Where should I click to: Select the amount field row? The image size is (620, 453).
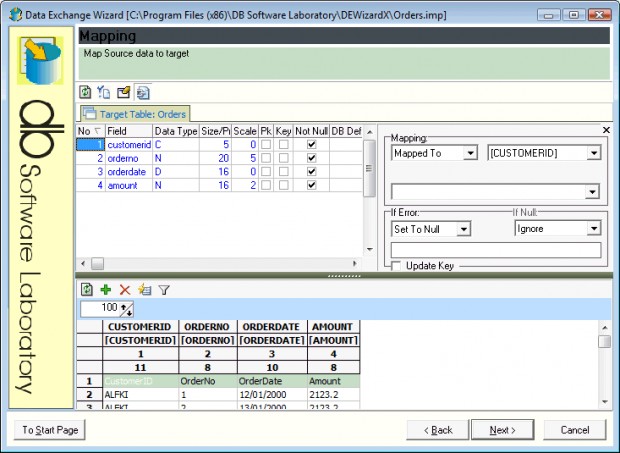tap(219, 185)
